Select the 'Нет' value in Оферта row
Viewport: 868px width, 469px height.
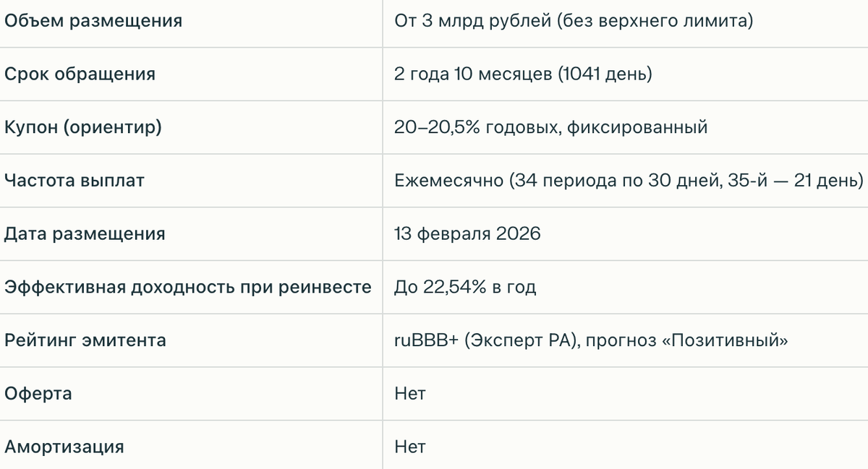click(410, 394)
